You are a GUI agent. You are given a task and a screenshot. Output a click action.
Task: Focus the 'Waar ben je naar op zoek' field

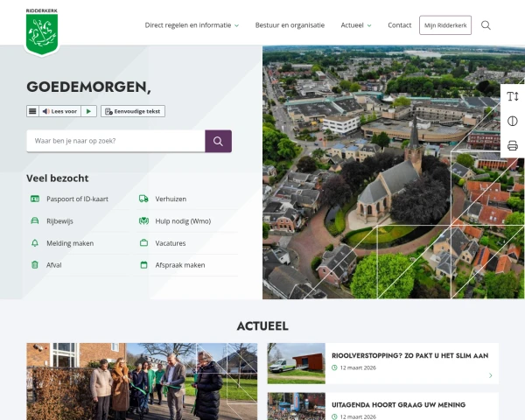(115, 141)
